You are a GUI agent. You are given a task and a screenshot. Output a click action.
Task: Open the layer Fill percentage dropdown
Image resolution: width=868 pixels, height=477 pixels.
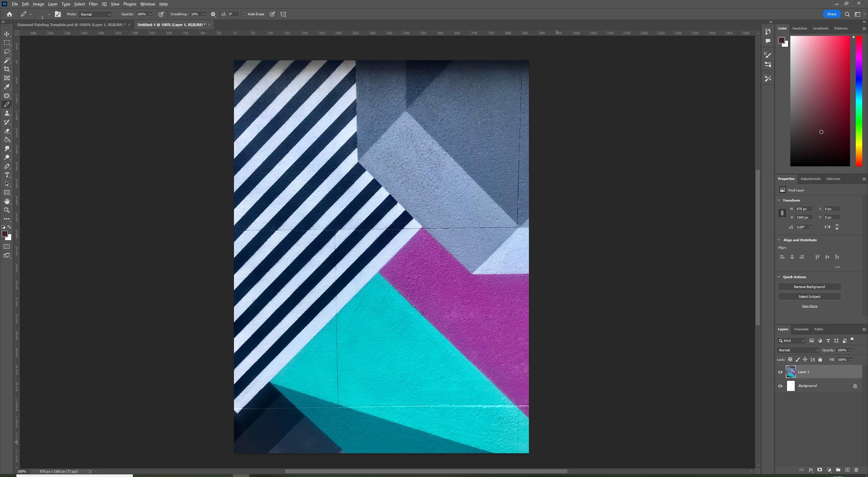point(851,360)
